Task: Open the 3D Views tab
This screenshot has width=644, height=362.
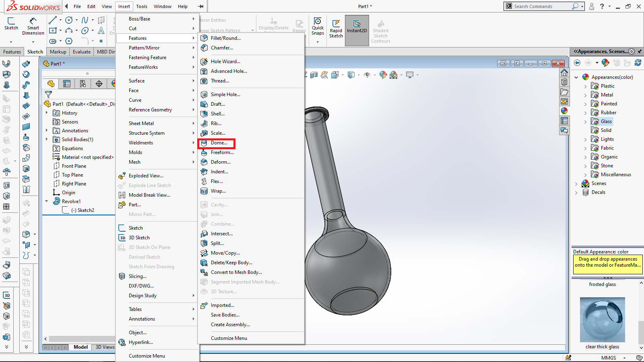Action: [105, 347]
